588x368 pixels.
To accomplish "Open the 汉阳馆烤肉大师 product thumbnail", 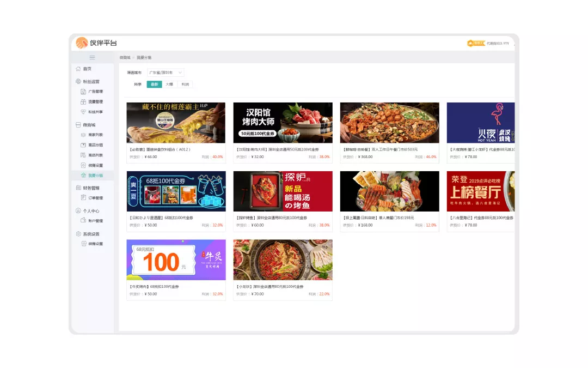I will (283, 123).
